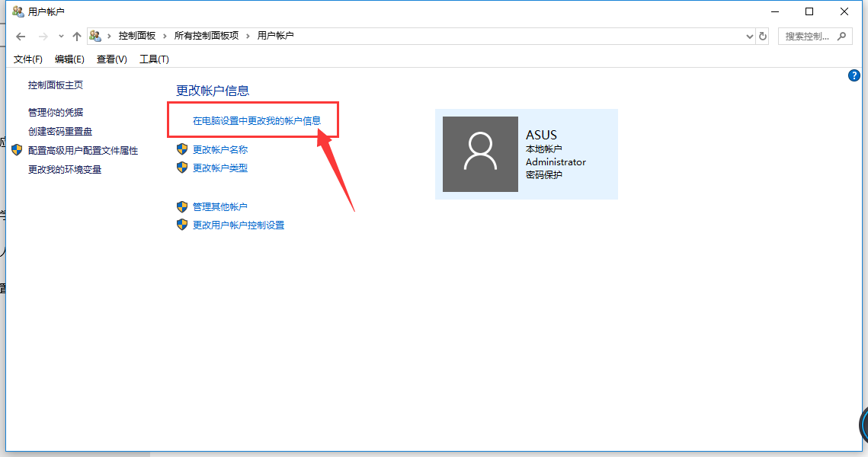
Task: Click the window title bar icon
Action: coord(18,11)
